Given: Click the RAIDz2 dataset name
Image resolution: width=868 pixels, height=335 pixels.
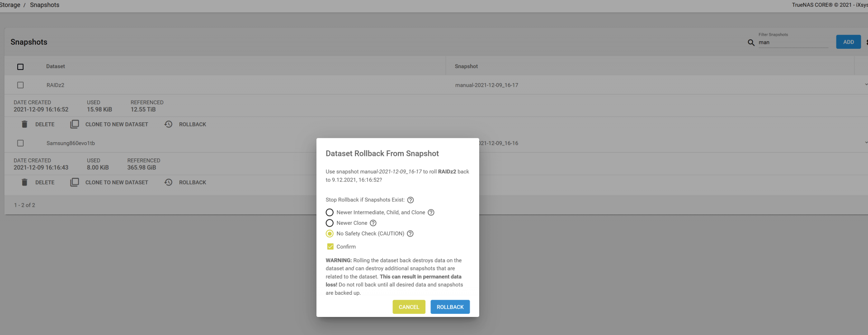Looking at the screenshot, I should [x=55, y=85].
